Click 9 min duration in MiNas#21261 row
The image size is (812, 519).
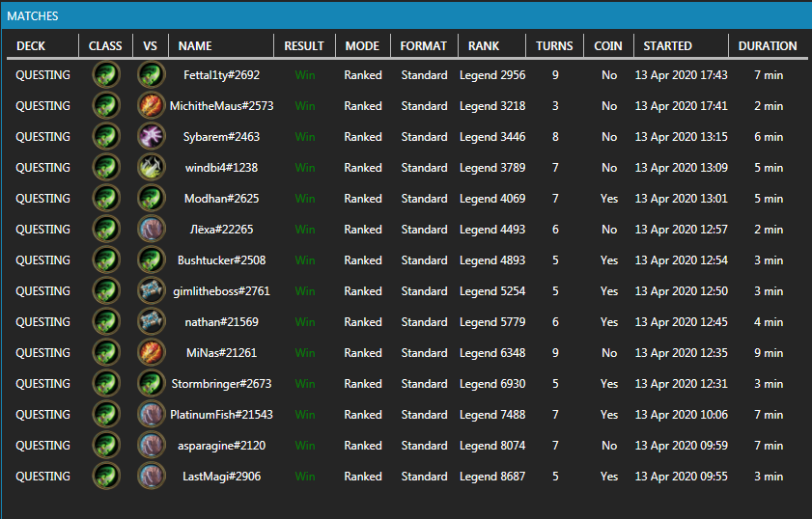pos(769,353)
